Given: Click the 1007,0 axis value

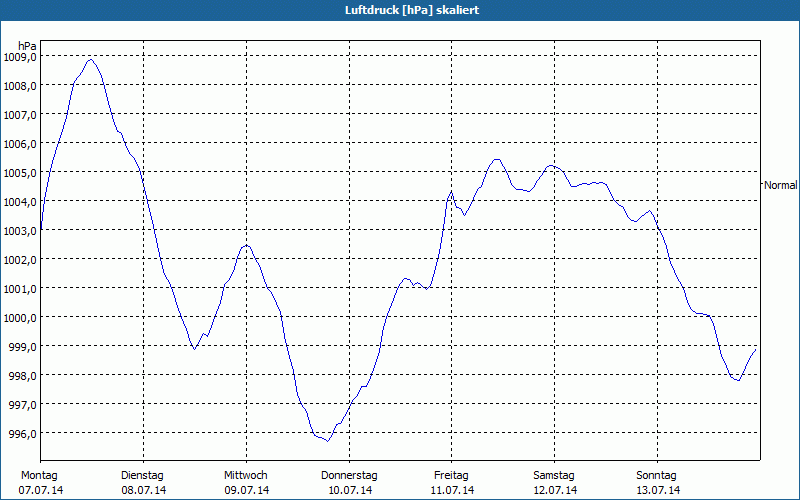Looking at the screenshot, I should tap(20, 115).
